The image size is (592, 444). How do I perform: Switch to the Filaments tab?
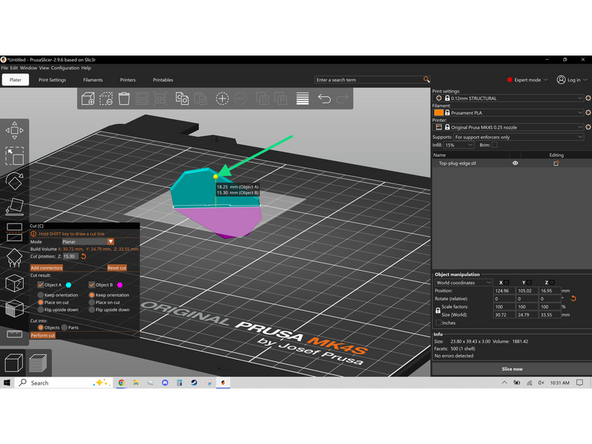[93, 80]
